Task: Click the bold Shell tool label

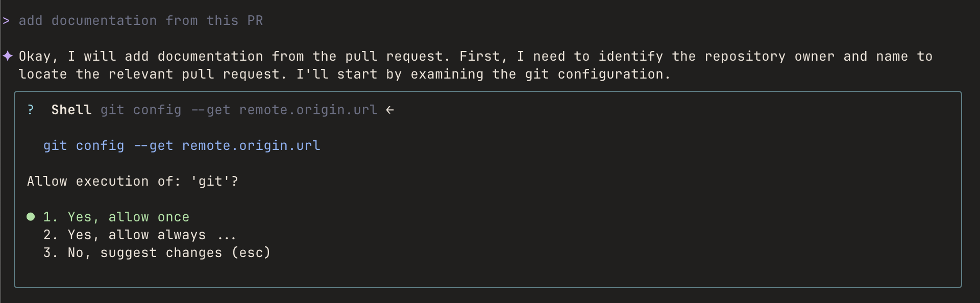Action: 71,110
